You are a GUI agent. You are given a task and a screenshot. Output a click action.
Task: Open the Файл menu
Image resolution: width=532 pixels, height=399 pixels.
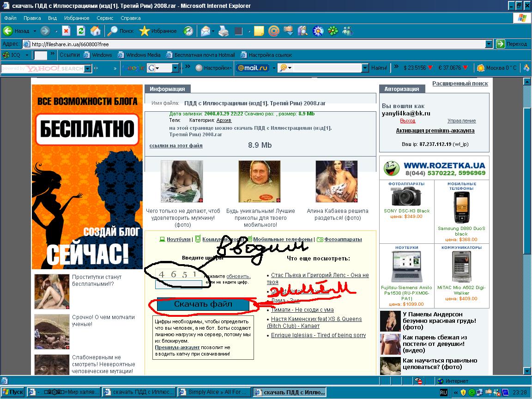10,18
